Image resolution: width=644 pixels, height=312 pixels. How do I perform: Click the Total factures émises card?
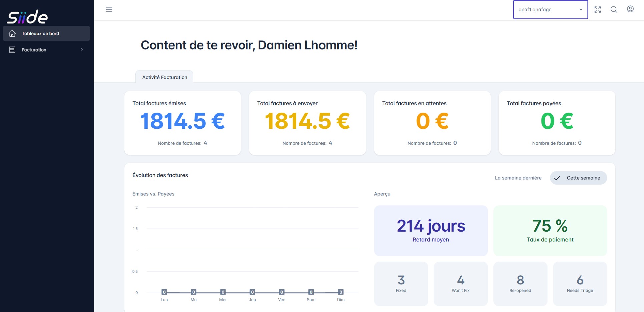point(182,123)
